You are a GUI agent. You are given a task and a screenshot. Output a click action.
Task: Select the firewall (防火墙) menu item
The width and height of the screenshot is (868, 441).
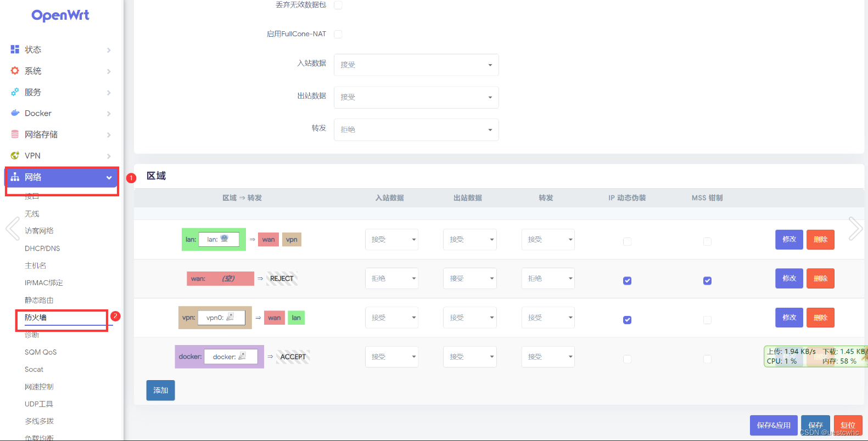pos(36,317)
